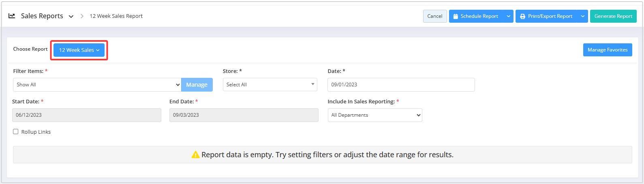Open the Schedule Report dropdown arrow

click(x=508, y=16)
